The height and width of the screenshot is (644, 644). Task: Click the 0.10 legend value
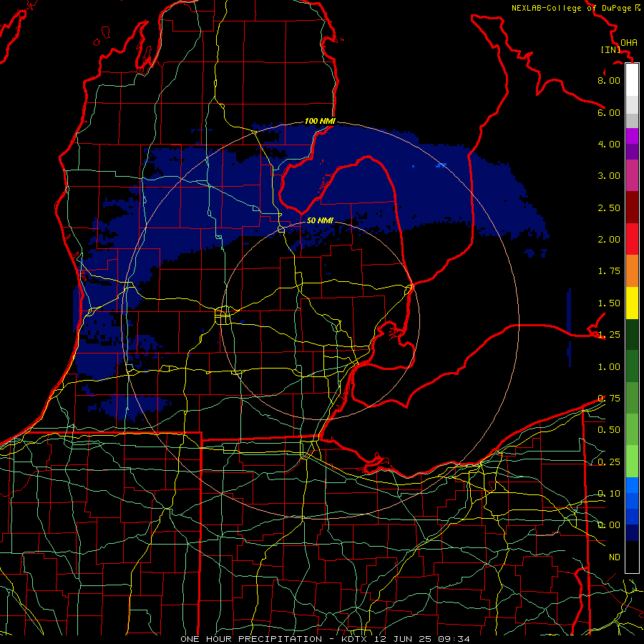click(x=609, y=494)
